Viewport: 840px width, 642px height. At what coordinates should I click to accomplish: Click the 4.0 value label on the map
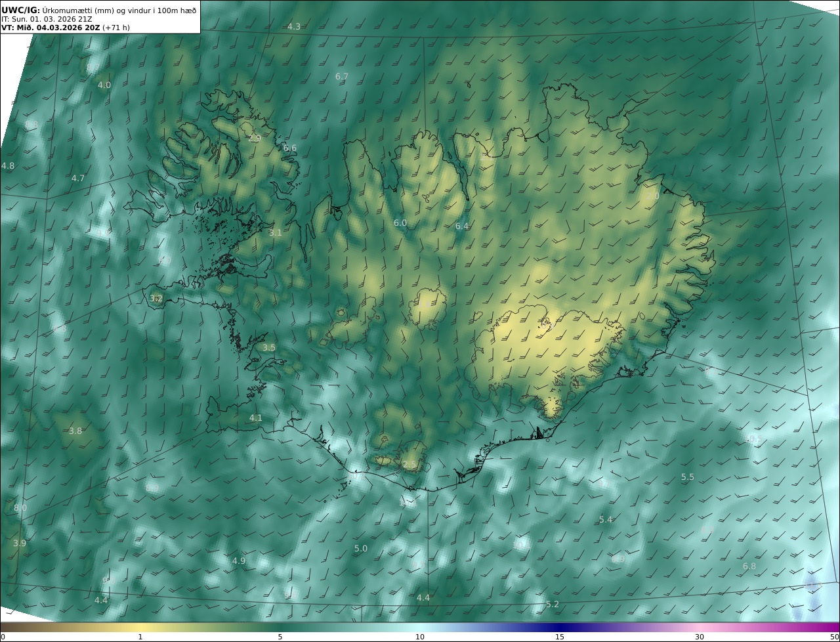click(x=104, y=85)
